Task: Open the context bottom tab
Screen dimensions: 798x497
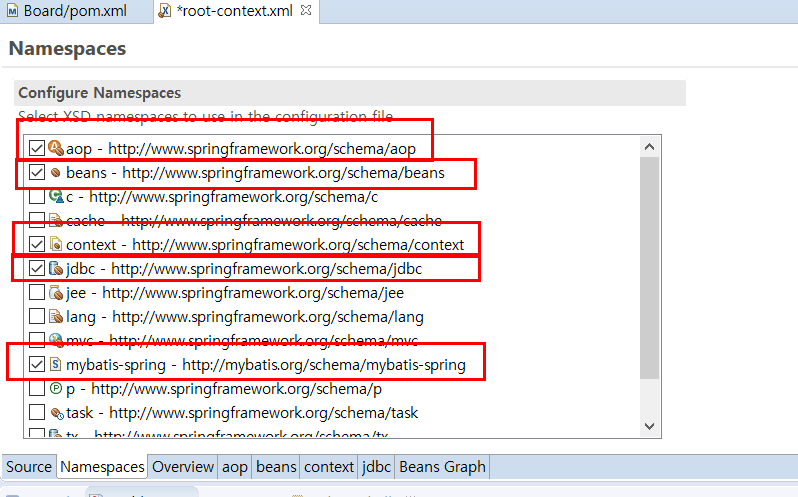Action: 329,466
